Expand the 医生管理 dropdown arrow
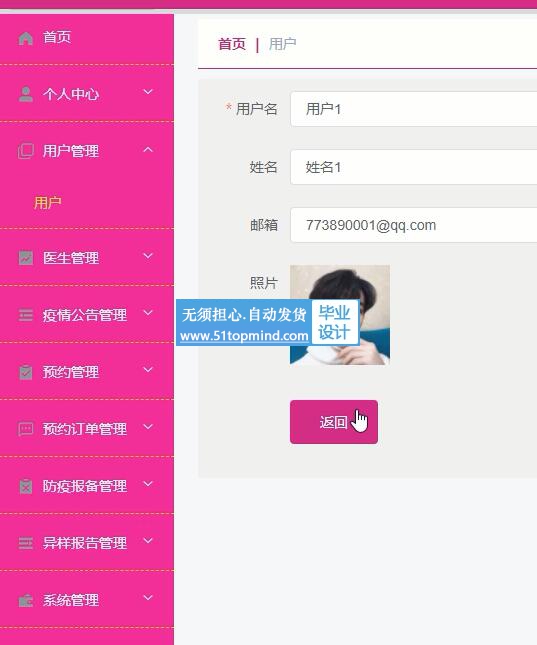Image resolution: width=537 pixels, height=645 pixels. tap(148, 256)
